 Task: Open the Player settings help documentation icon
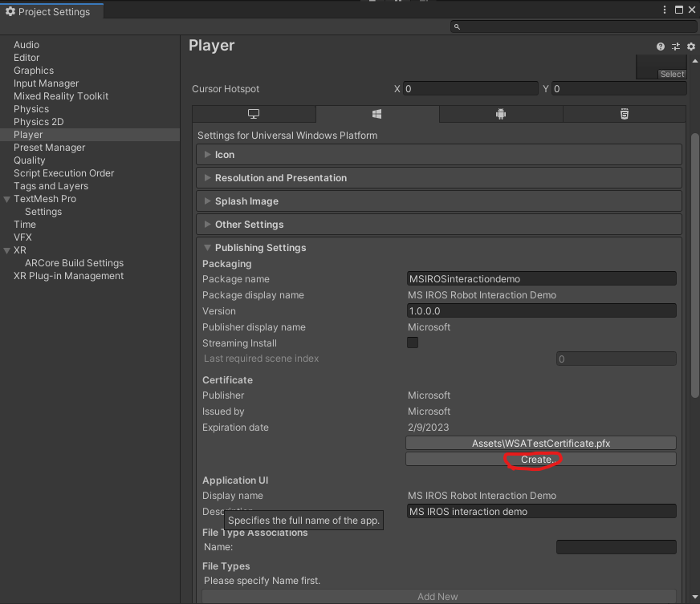660,47
